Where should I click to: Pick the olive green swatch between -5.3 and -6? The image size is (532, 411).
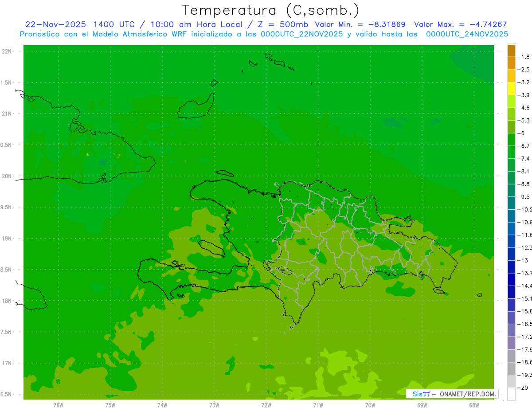pos(511,127)
